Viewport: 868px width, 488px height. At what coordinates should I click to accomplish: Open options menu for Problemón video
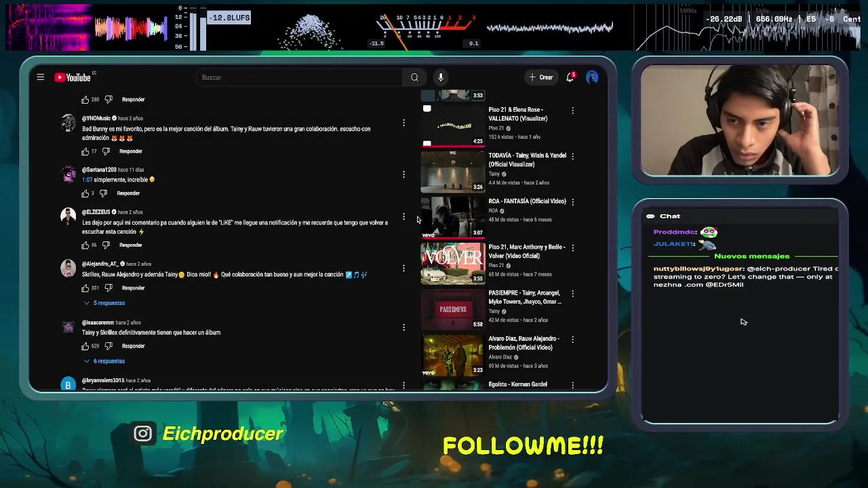tap(572, 340)
